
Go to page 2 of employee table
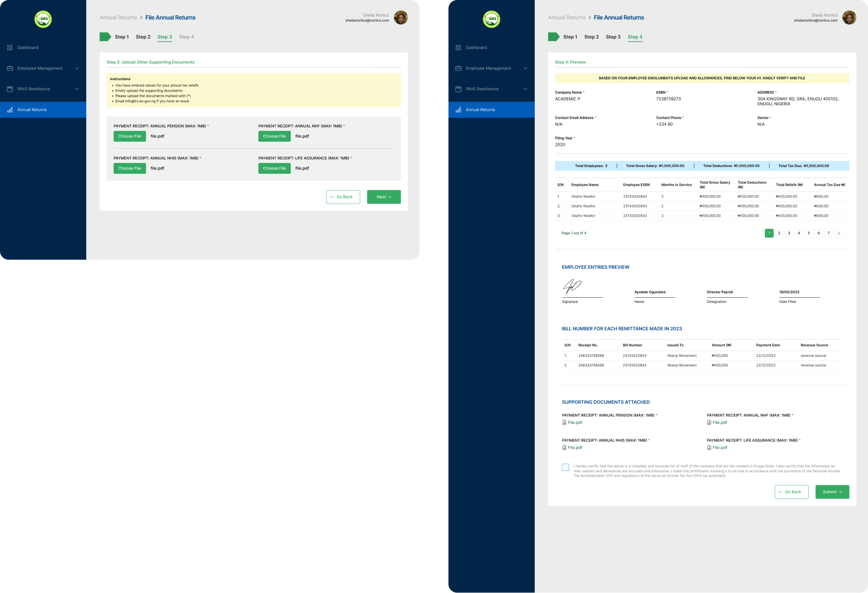(779, 233)
